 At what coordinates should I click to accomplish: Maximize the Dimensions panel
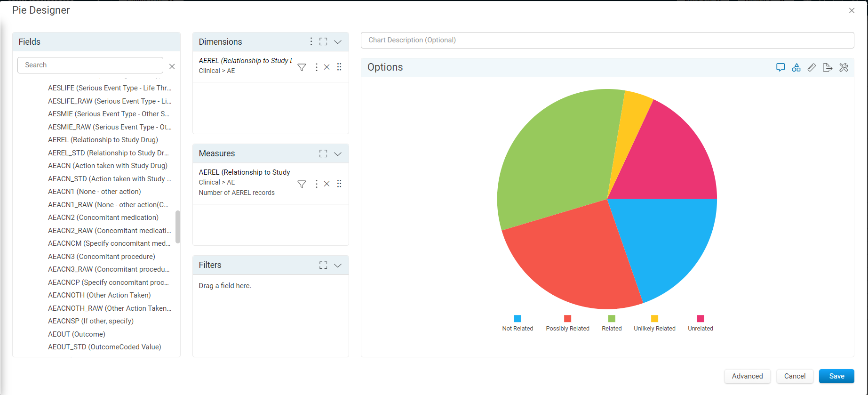(323, 42)
